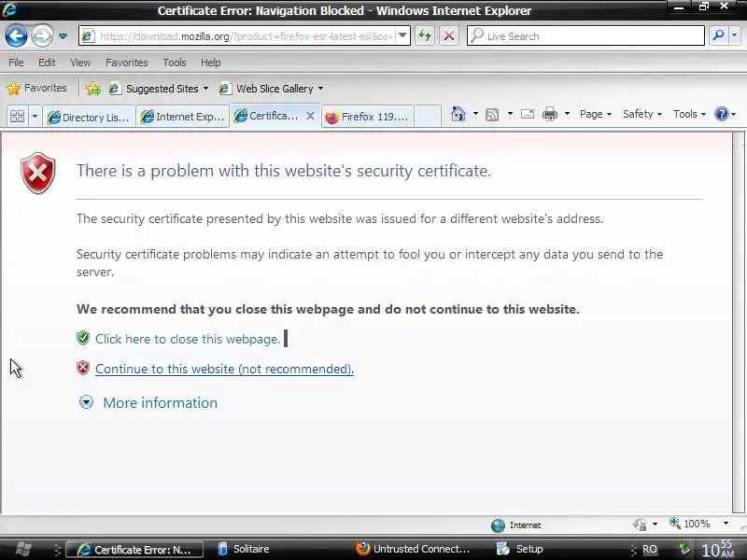Click here to close this webpage link

pos(188,339)
